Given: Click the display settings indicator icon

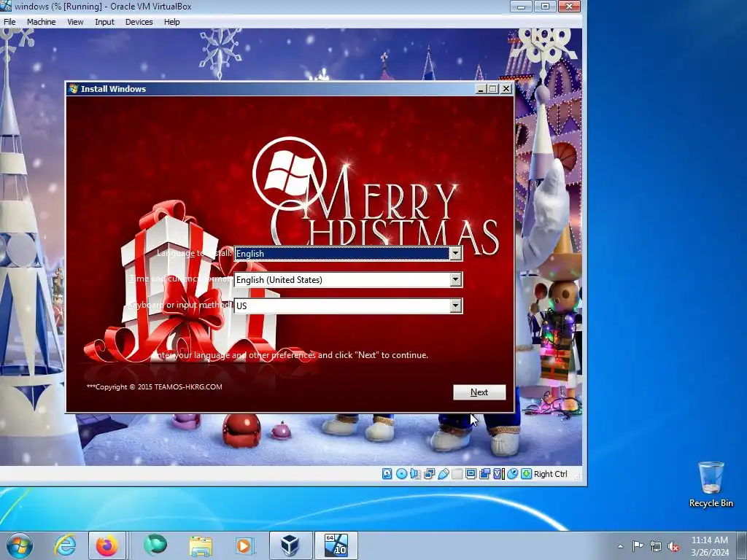Looking at the screenshot, I should (x=471, y=474).
